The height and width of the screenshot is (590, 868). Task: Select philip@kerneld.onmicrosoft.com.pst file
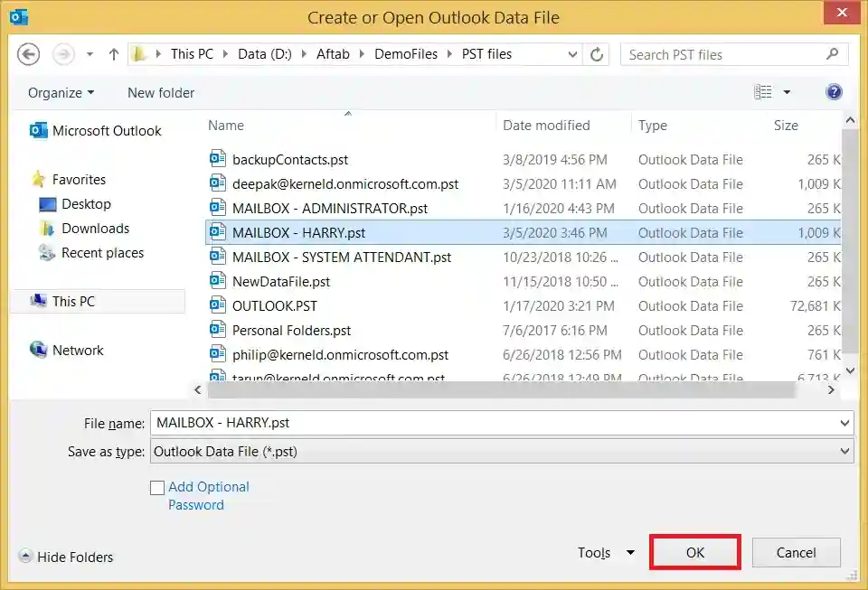pyautogui.click(x=340, y=354)
